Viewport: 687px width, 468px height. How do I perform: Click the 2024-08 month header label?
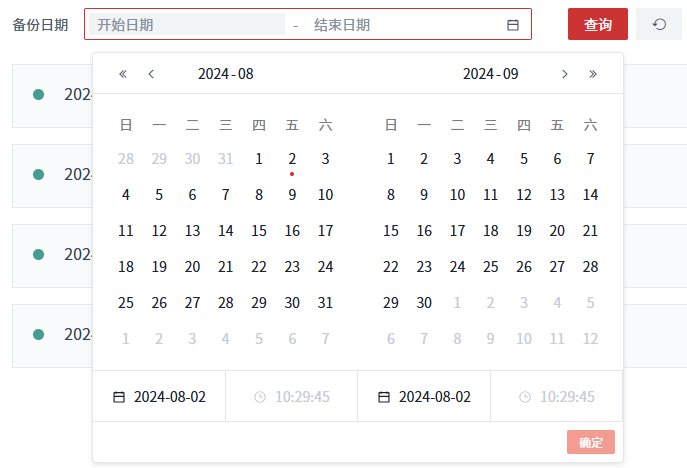[x=225, y=74]
